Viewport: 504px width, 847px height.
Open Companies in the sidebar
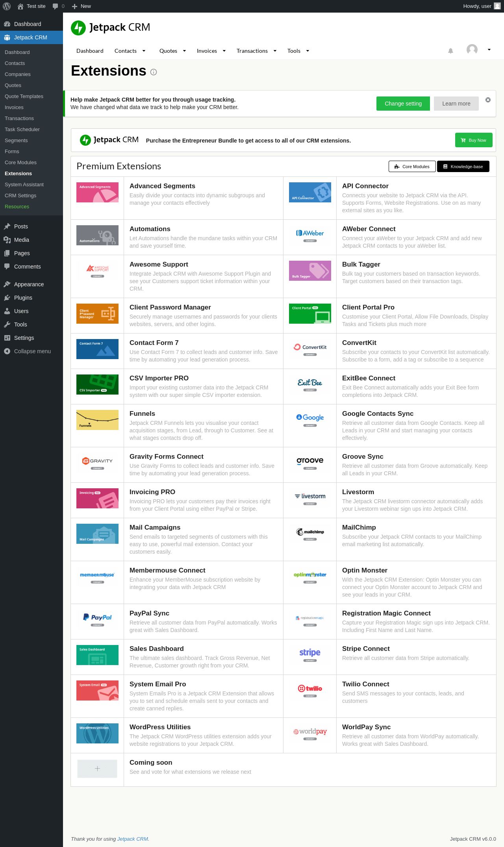coord(18,74)
